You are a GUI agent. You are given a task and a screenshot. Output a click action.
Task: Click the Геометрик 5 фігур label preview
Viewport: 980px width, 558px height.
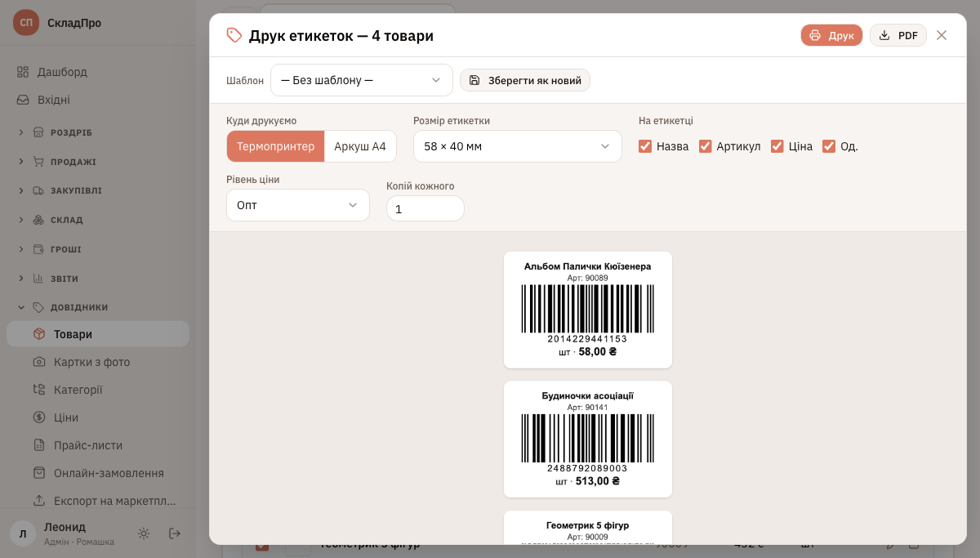point(588,528)
